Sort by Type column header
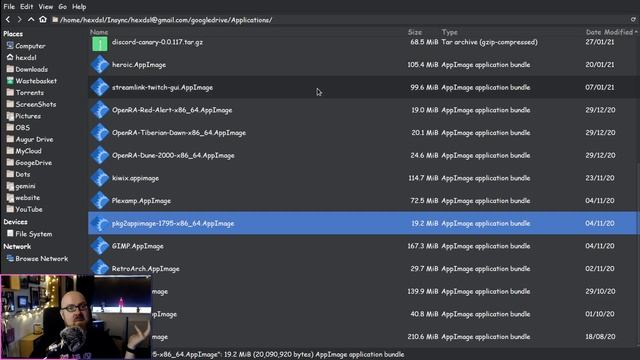640x360 pixels. pyautogui.click(x=449, y=32)
